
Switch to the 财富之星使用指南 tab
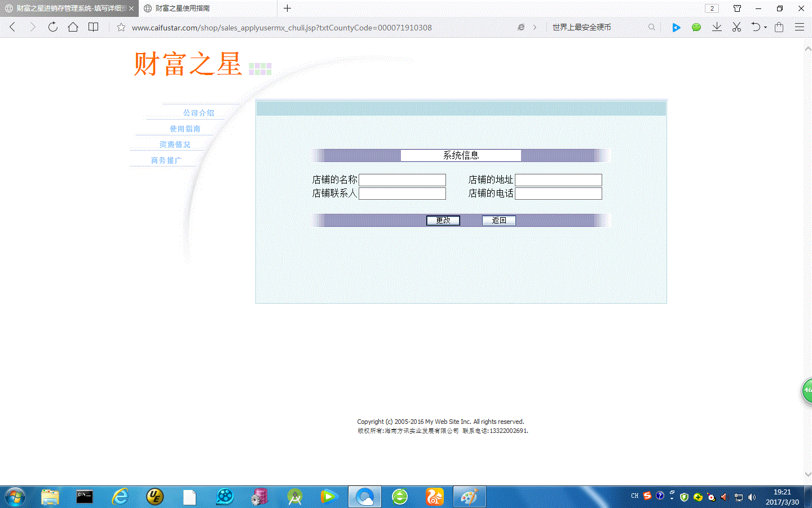click(x=183, y=8)
